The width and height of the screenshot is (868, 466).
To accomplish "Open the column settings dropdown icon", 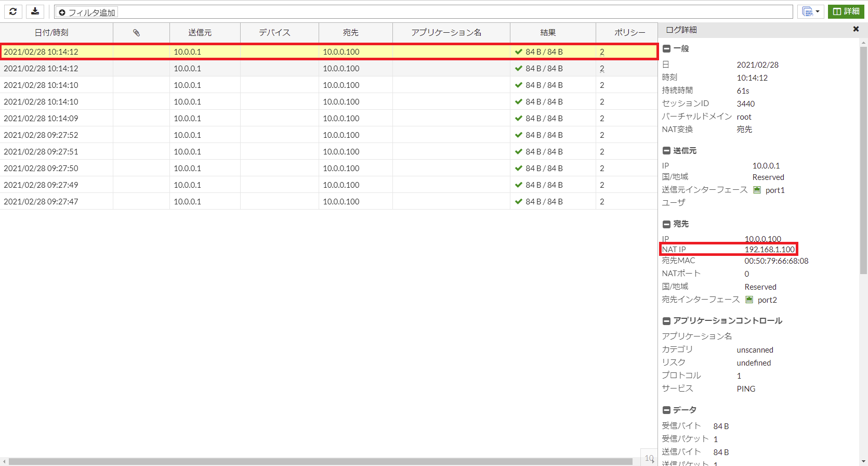I will pyautogui.click(x=810, y=11).
